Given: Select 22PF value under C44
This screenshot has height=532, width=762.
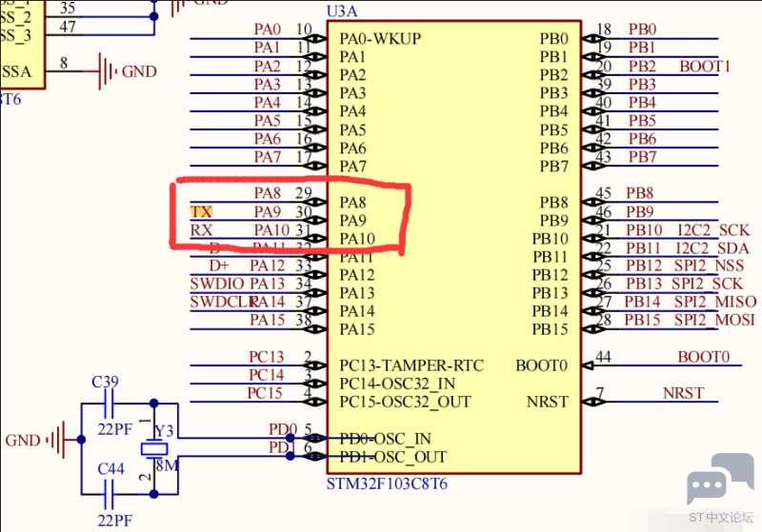Looking at the screenshot, I should point(114,521).
